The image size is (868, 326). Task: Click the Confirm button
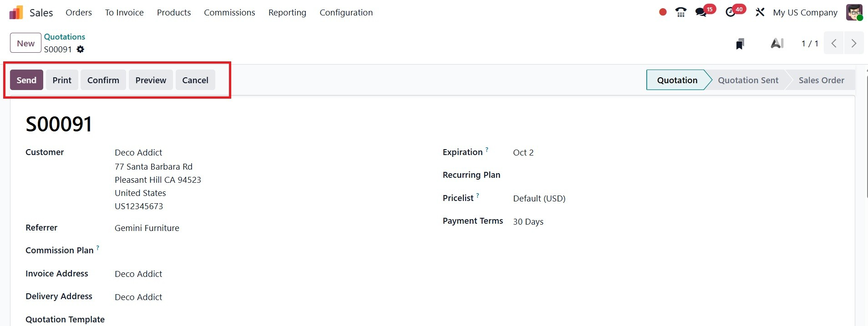pos(103,80)
